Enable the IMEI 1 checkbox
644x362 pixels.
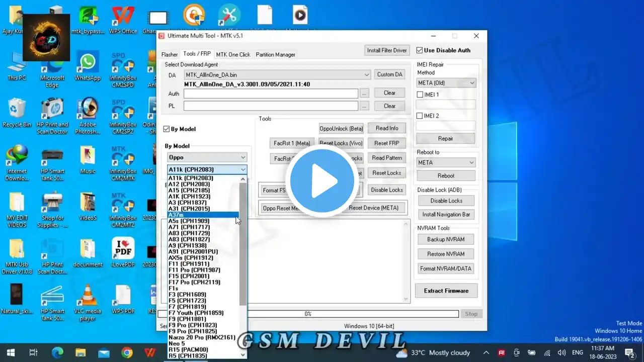[420, 95]
